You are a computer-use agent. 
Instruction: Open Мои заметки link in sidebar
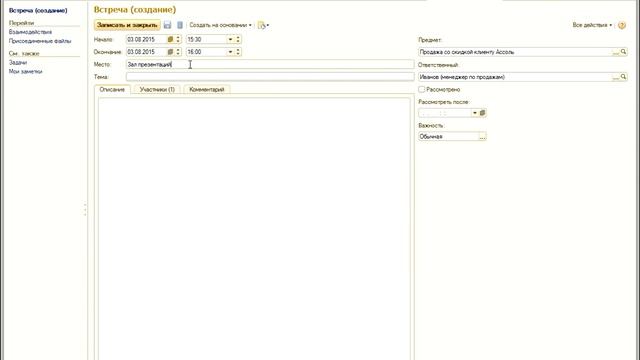[25, 71]
